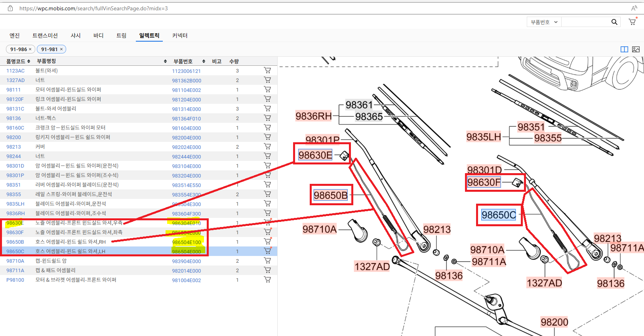Switch to split view layout icon
Screen dimensions: 644x336
coord(624,49)
